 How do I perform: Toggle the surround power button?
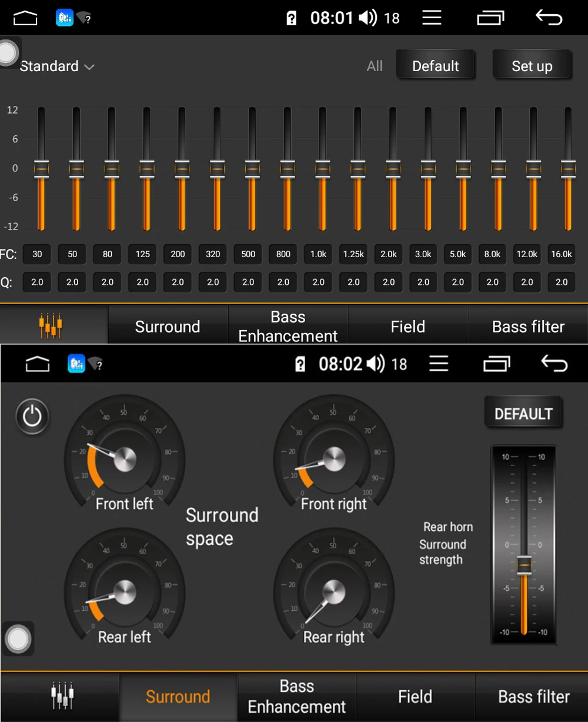[32, 417]
